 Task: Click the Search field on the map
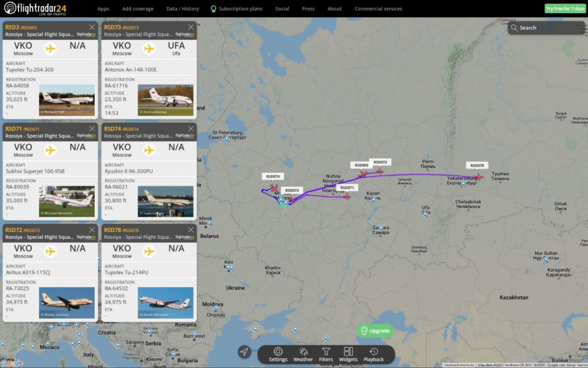click(x=547, y=28)
